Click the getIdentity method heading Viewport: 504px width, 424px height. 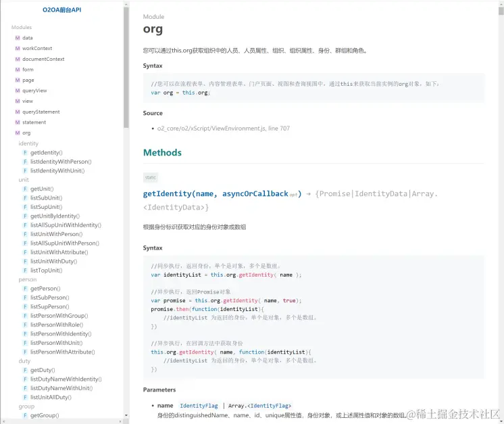tap(222, 193)
